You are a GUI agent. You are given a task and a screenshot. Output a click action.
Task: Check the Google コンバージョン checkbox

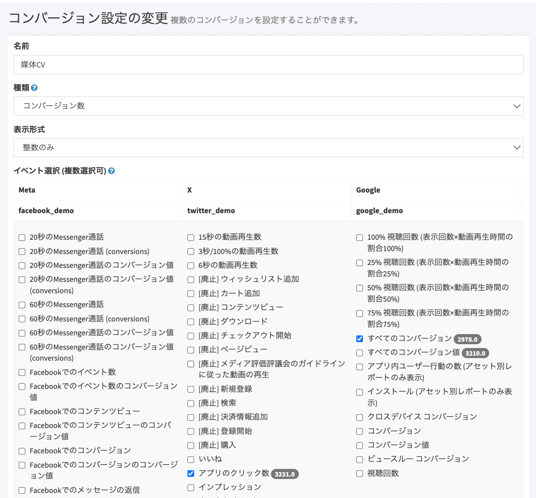[359, 431]
